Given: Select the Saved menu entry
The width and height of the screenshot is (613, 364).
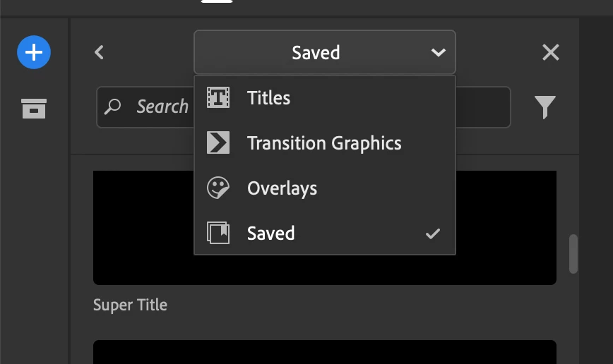Looking at the screenshot, I should tap(325, 233).
